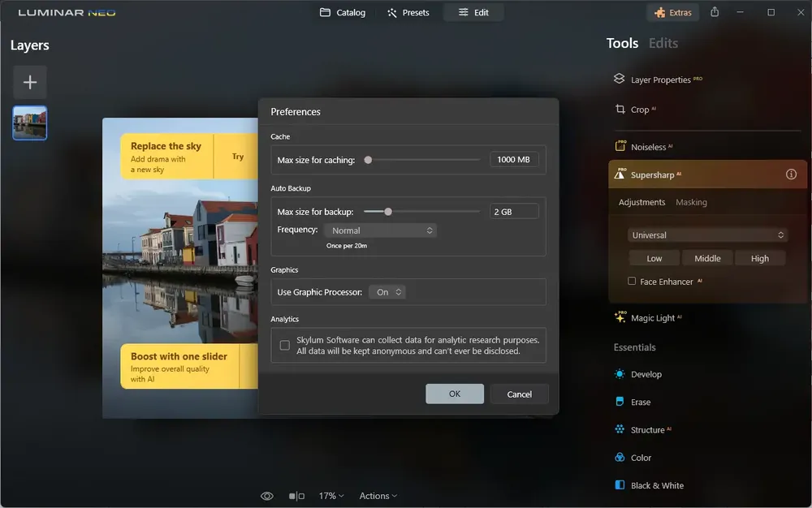812x508 pixels.
Task: Confirm preferences with the OK button
Action: [455, 394]
